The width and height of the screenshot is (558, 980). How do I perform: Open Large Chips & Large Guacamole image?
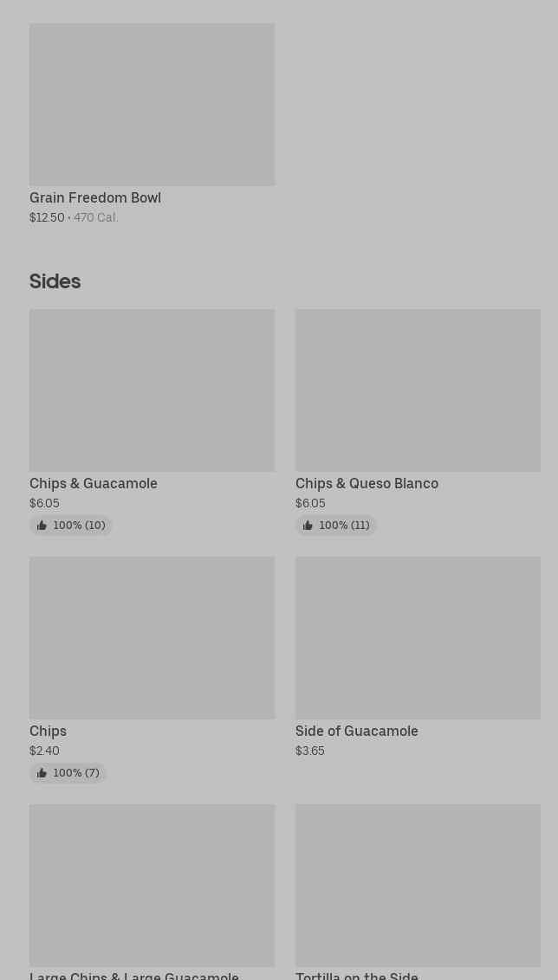point(152,885)
